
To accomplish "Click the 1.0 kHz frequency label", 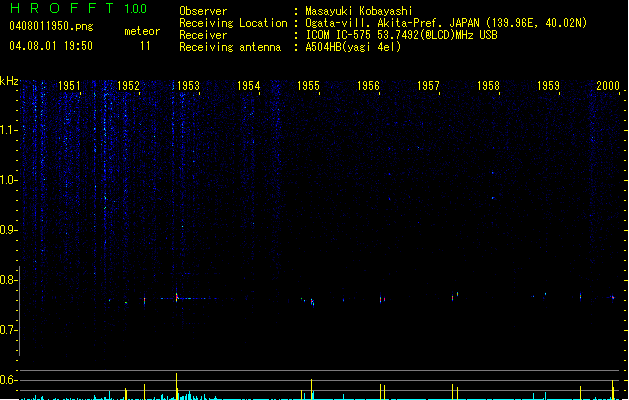I will tap(8, 180).
